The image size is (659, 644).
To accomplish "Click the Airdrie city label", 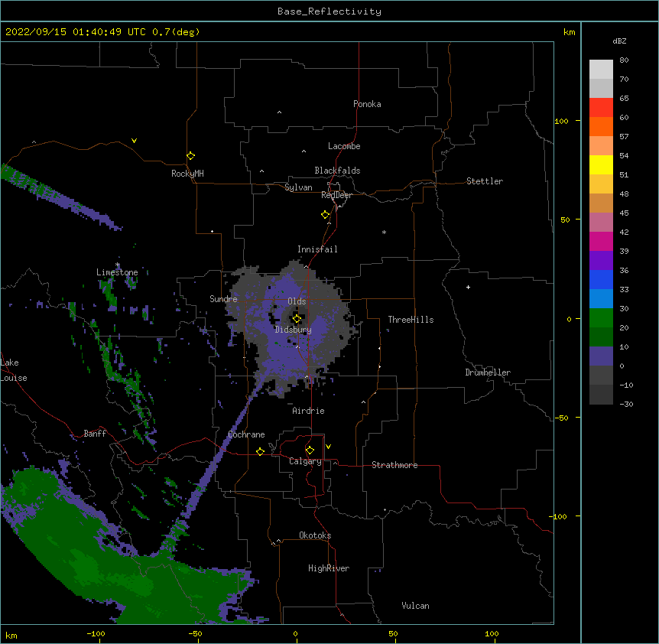I will (308, 411).
